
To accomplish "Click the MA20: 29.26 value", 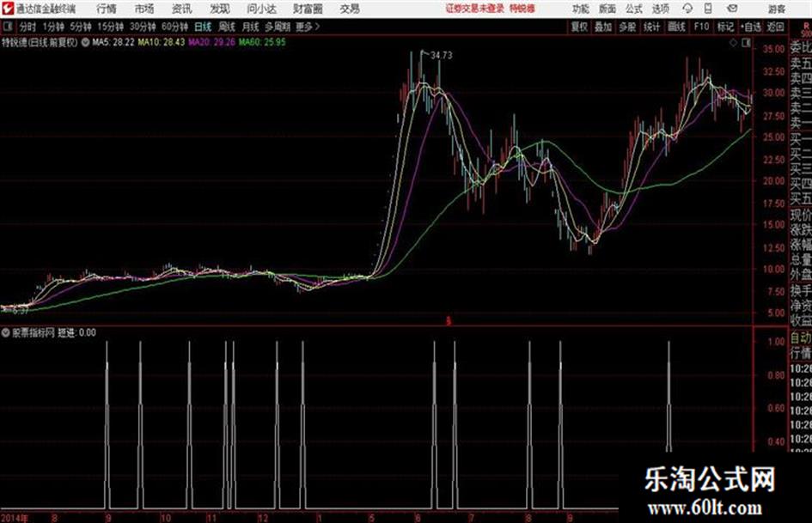I will [x=211, y=42].
